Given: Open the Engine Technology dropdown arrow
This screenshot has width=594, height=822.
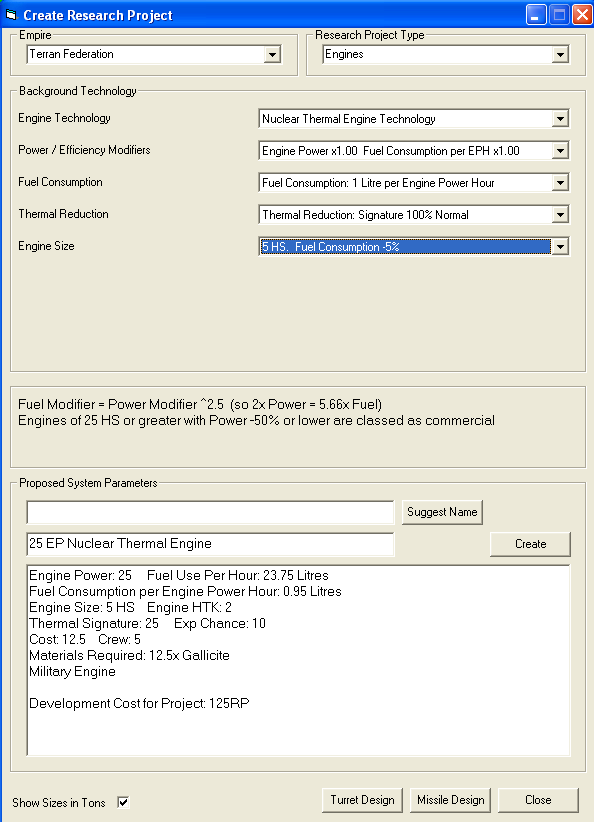Looking at the screenshot, I should [x=560, y=119].
